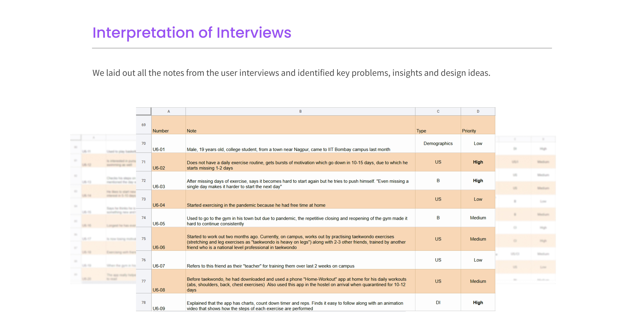Click the 'Type' header cell
This screenshot has width=644, height=336.
pyautogui.click(x=438, y=125)
